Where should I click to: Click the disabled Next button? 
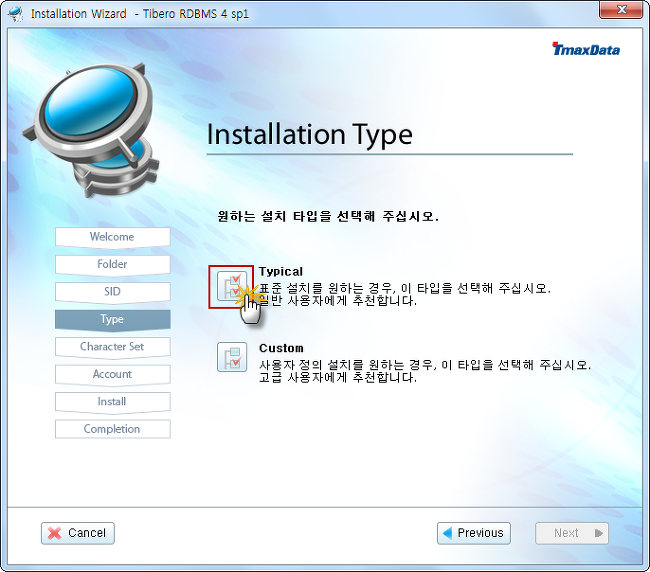[x=572, y=533]
